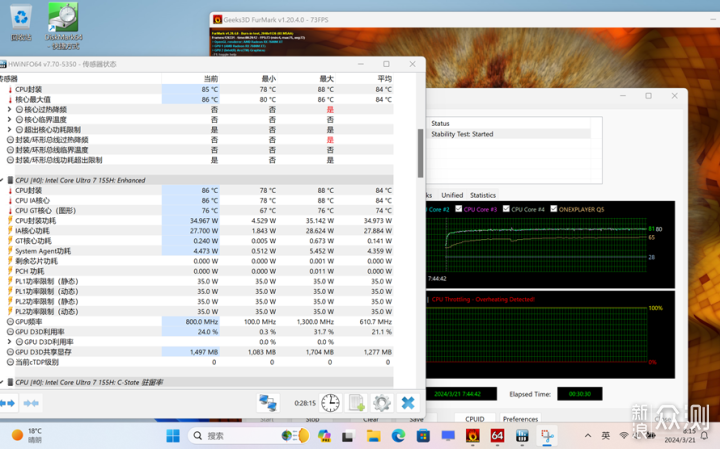The height and width of the screenshot is (449, 720).
Task: Click the collapse-columns arrows icon in HWiNFO
Action: click(x=31, y=403)
